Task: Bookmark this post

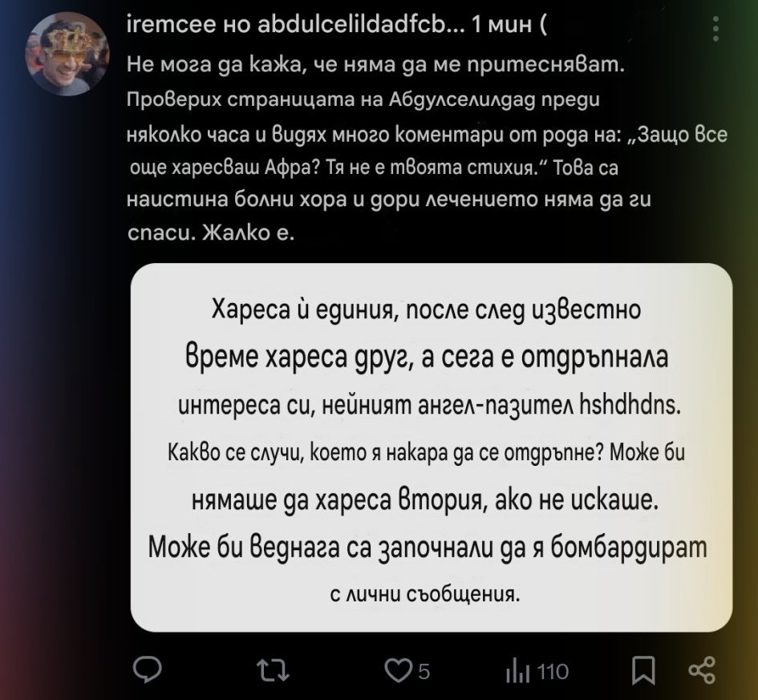Action: [x=643, y=670]
